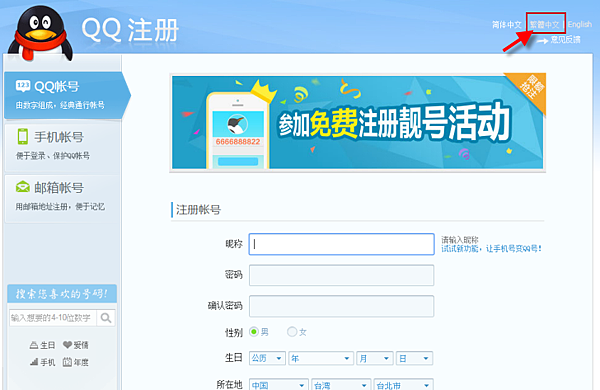The height and width of the screenshot is (390, 600).
Task: Click the 搜索您喜欢的号码! header
Action: [62, 294]
